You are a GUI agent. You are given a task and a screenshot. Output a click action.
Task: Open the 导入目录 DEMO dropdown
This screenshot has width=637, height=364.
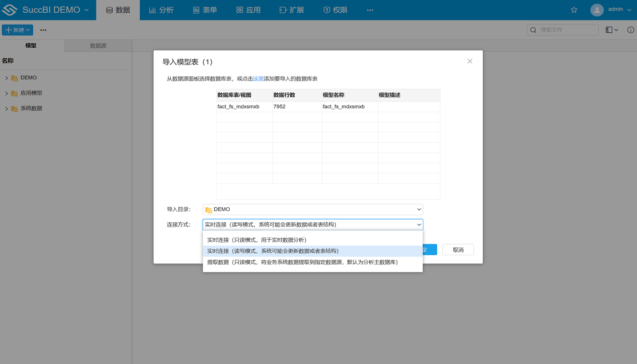click(x=313, y=209)
